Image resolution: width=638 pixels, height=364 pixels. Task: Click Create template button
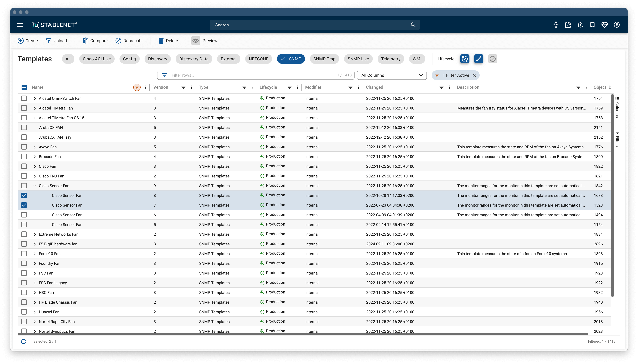(27, 41)
